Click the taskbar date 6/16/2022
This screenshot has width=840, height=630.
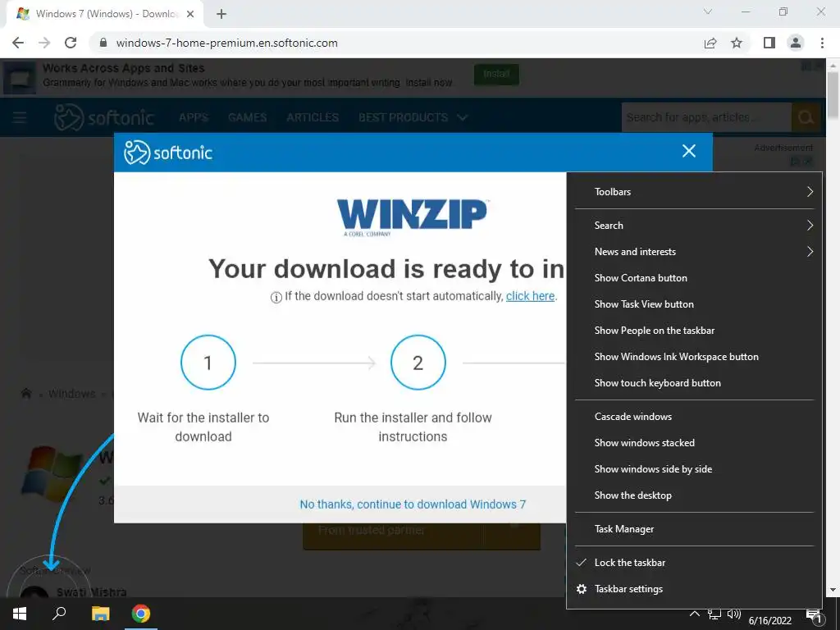click(x=769, y=620)
